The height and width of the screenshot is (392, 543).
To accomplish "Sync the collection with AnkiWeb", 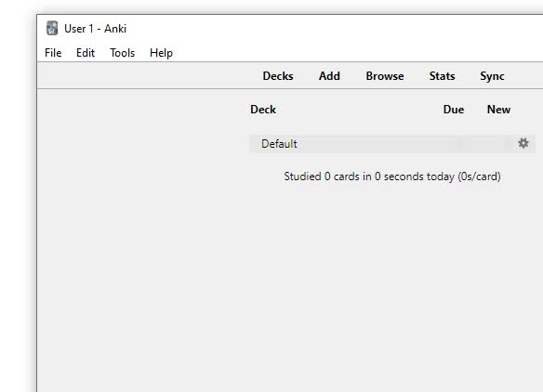I will tap(492, 76).
